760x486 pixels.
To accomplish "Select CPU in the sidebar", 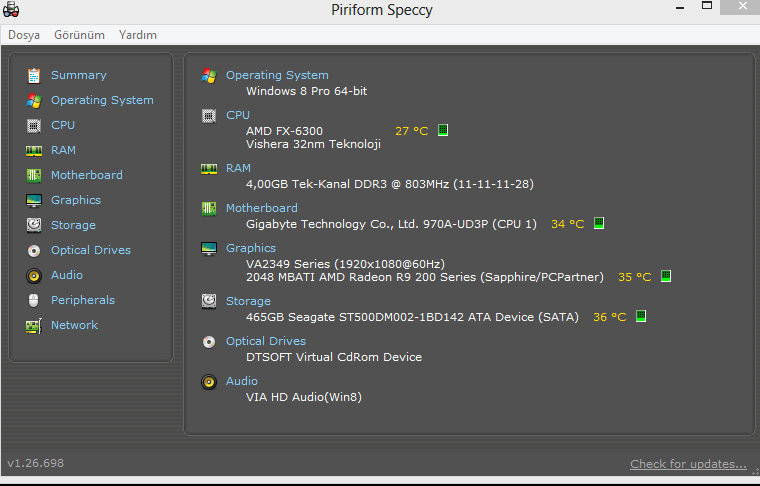I will click(x=63, y=125).
